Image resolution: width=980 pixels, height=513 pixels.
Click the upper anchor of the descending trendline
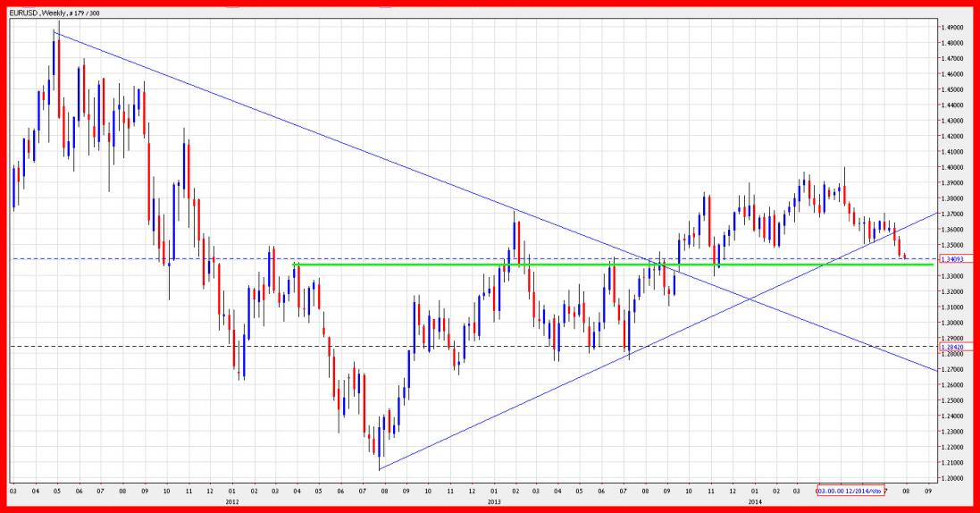tap(54, 32)
